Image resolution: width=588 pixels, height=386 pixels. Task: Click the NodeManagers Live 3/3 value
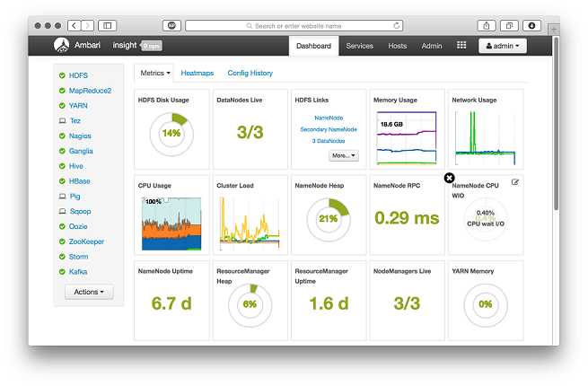[407, 303]
